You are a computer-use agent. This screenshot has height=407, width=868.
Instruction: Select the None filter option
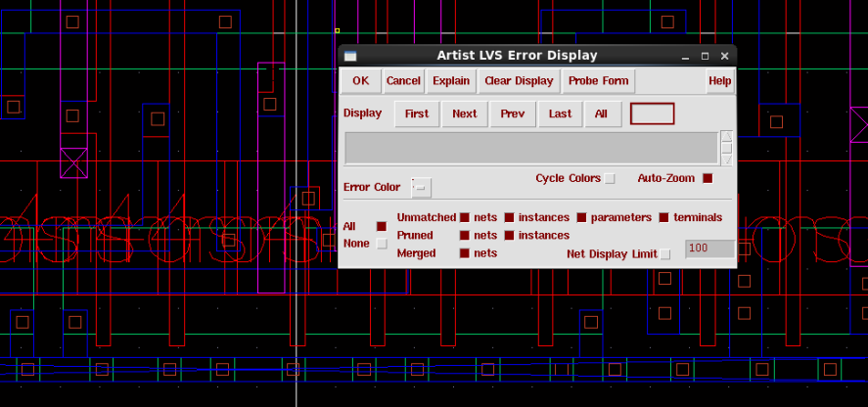point(382,244)
